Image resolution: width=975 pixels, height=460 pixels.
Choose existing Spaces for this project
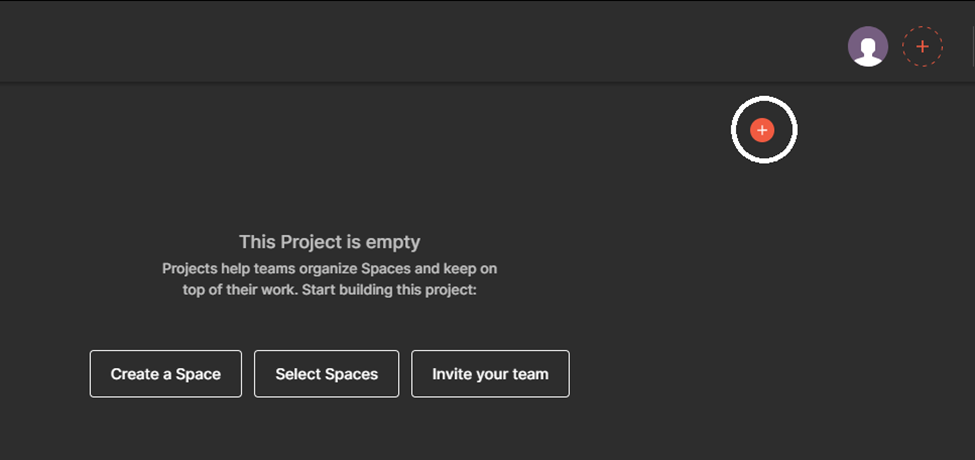[x=327, y=374]
